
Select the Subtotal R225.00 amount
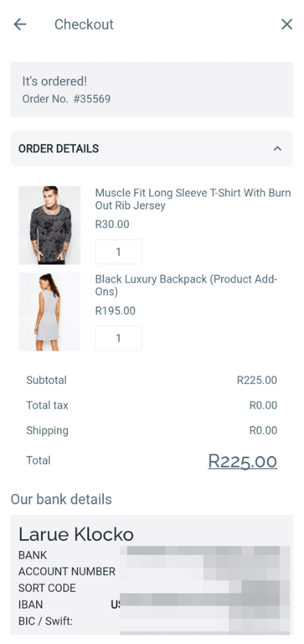257,381
